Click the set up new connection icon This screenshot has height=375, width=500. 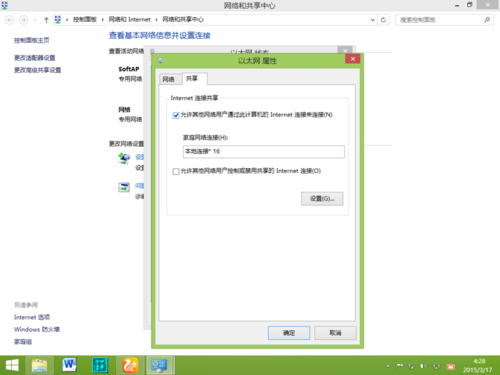[124, 158]
